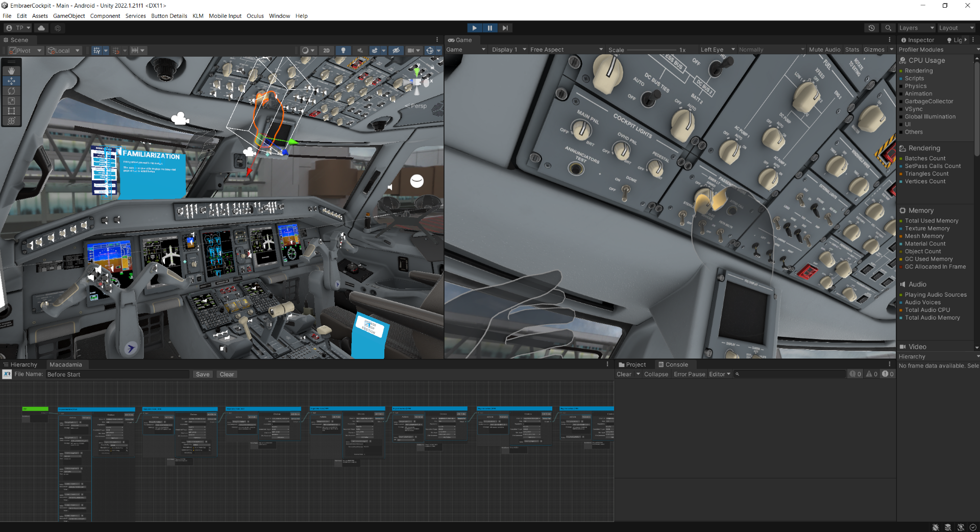
Task: Switch to the Project tab
Action: point(632,365)
